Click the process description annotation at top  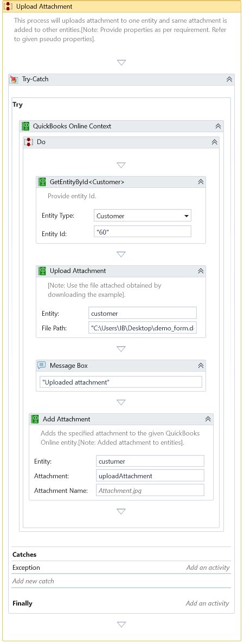pos(120,30)
